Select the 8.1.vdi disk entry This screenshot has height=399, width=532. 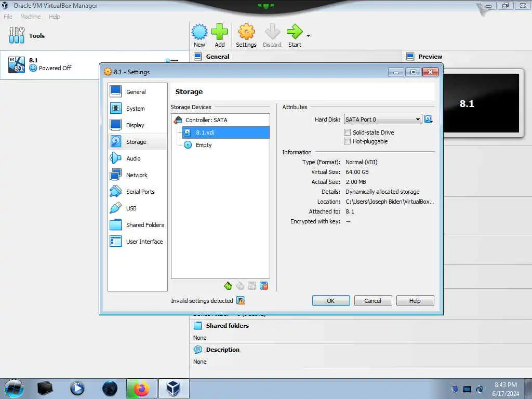[225, 132]
